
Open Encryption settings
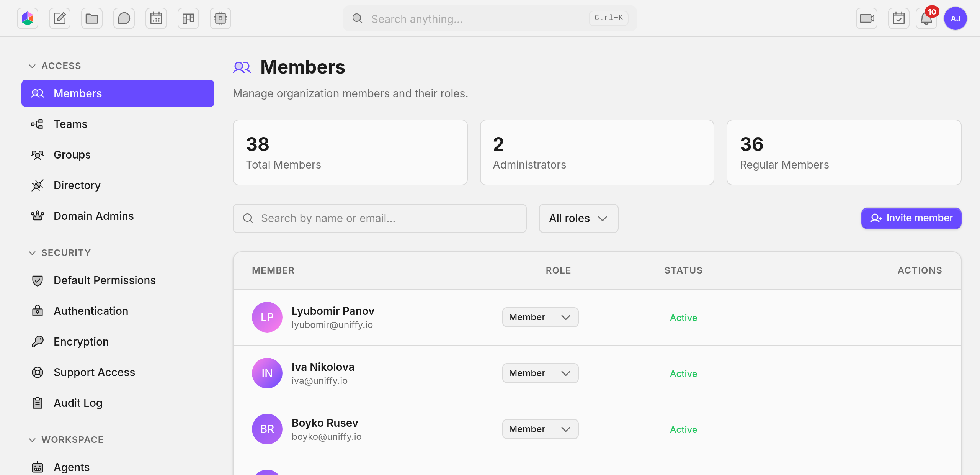tap(118, 342)
